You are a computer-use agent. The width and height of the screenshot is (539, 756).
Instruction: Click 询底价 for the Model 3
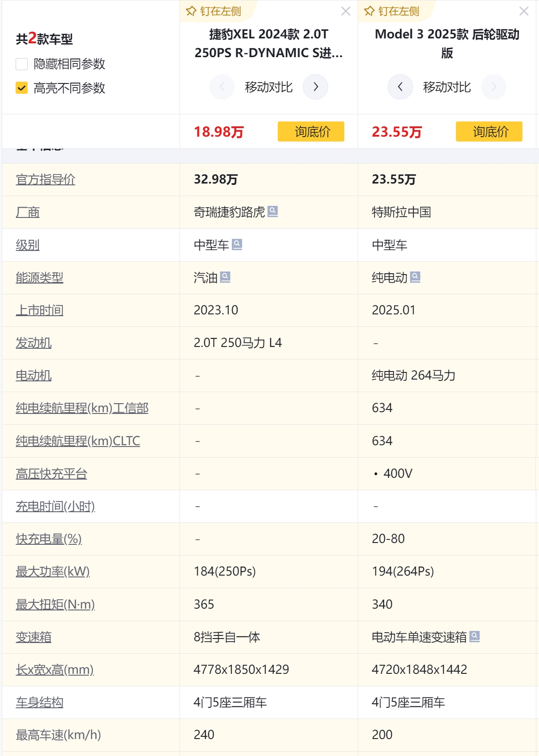pos(489,131)
